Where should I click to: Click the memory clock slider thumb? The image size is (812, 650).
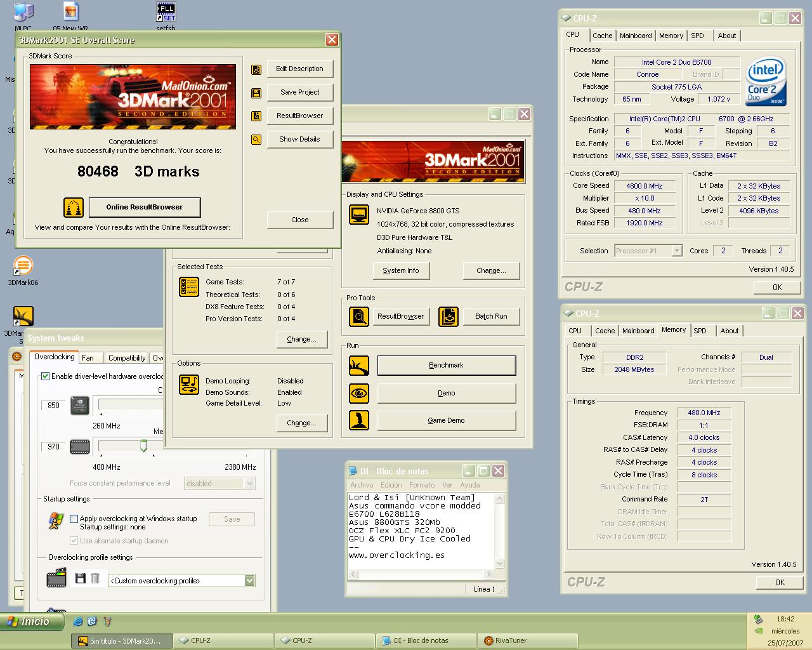[143, 446]
